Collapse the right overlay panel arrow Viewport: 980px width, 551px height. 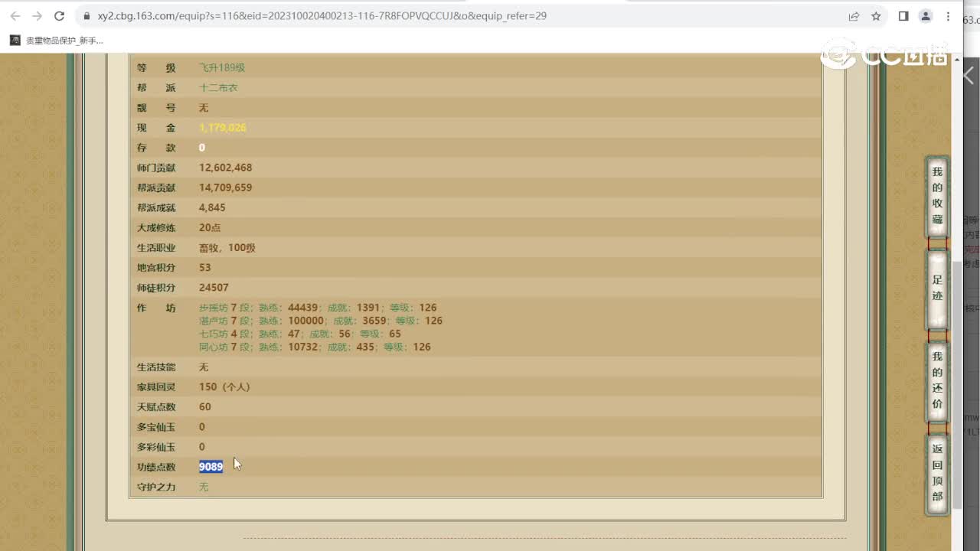click(969, 75)
